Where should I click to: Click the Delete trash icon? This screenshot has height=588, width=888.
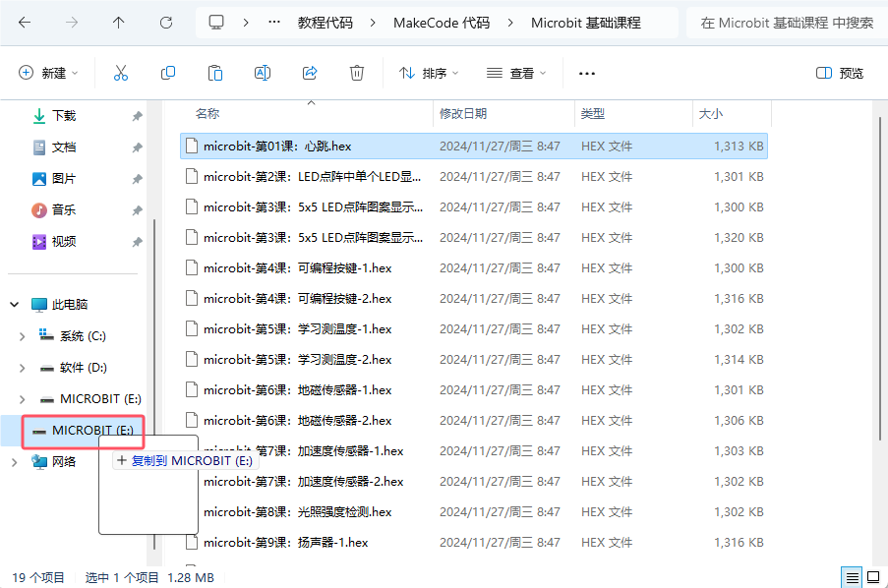(x=357, y=73)
